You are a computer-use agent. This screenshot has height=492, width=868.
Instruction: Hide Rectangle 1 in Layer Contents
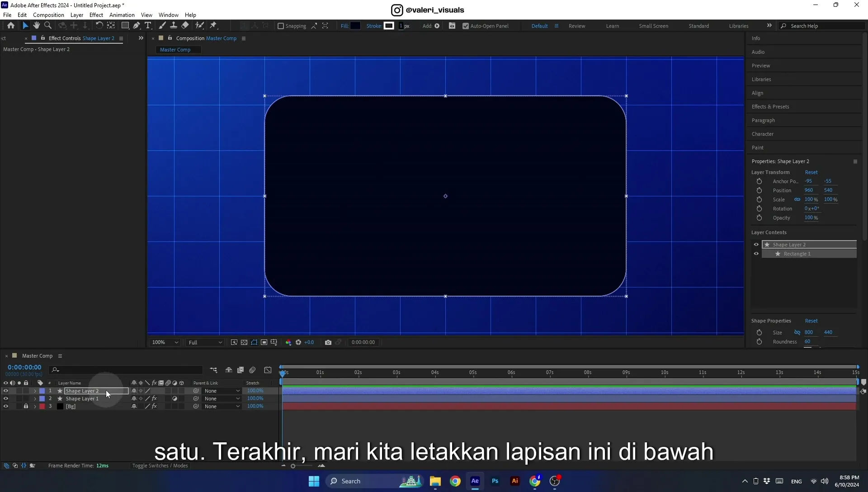tap(756, 254)
